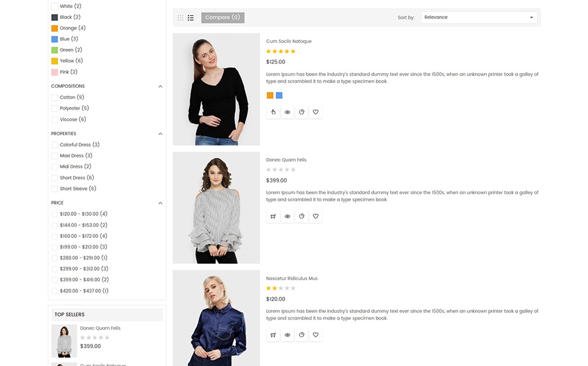The height and width of the screenshot is (366, 588).
Task: Filter by Pink color swatch
Action: (x=54, y=72)
